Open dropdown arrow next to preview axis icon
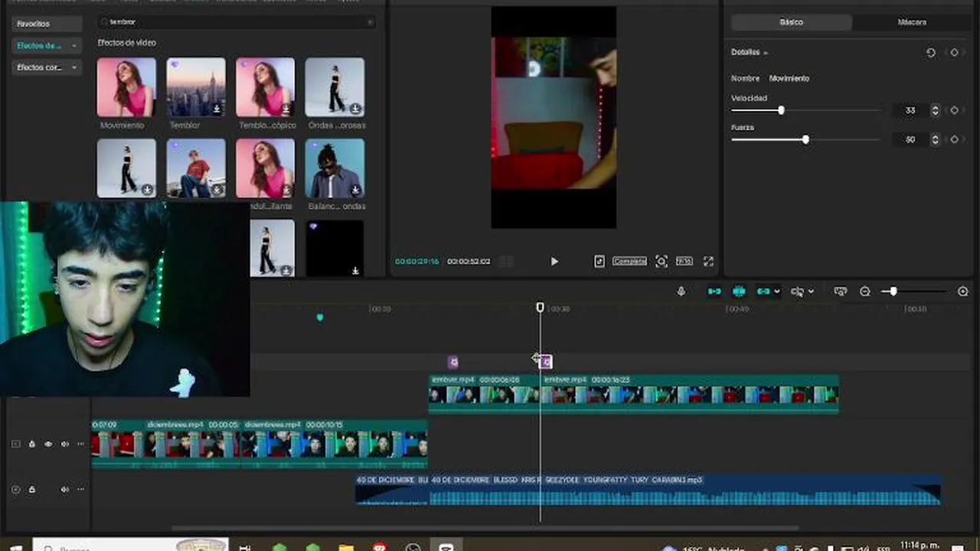980x551 pixels. [x=811, y=292]
